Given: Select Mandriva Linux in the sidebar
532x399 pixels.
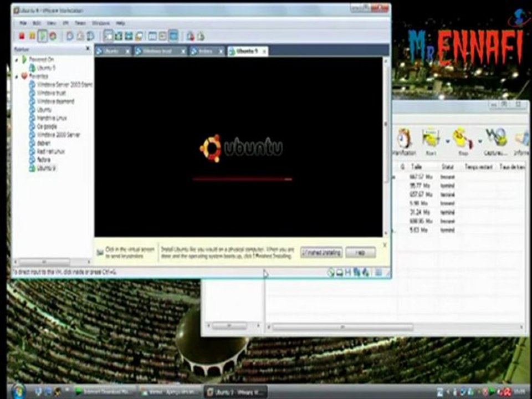Looking at the screenshot, I should coord(48,118).
